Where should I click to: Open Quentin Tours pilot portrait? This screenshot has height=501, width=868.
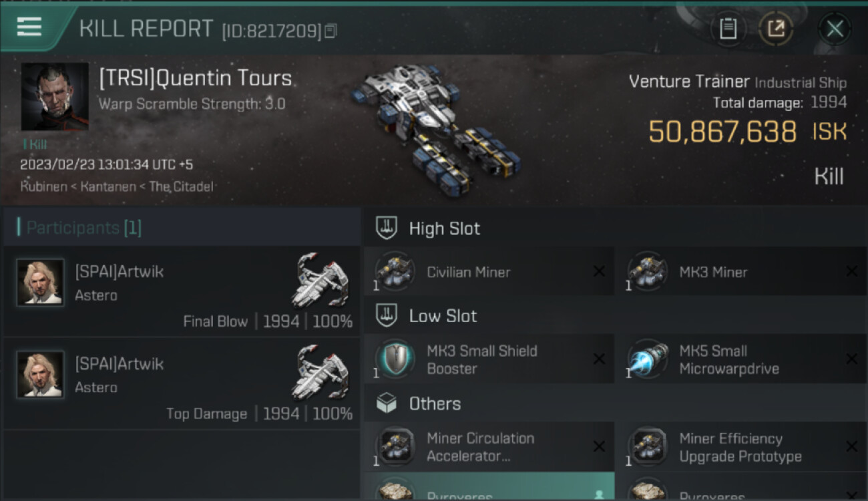pyautogui.click(x=55, y=97)
